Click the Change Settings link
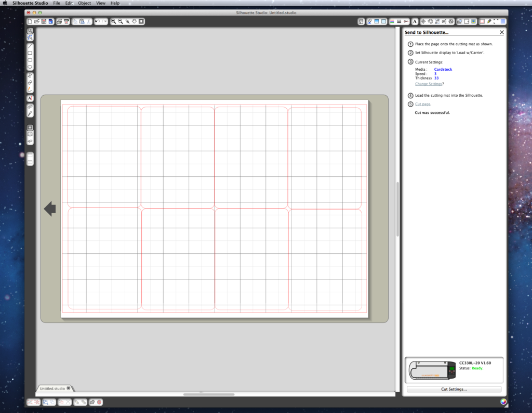 pyautogui.click(x=428, y=84)
